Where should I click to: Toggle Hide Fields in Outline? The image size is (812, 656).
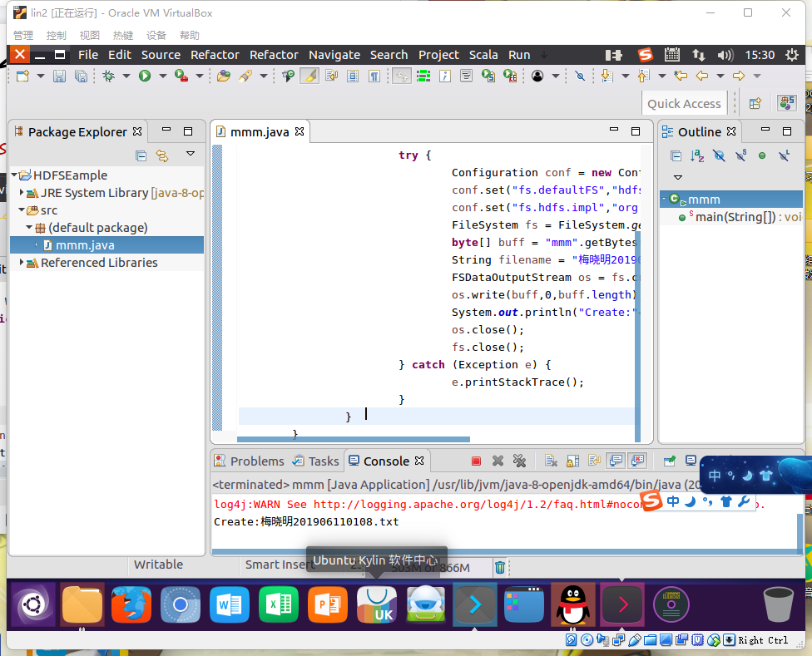[719, 155]
